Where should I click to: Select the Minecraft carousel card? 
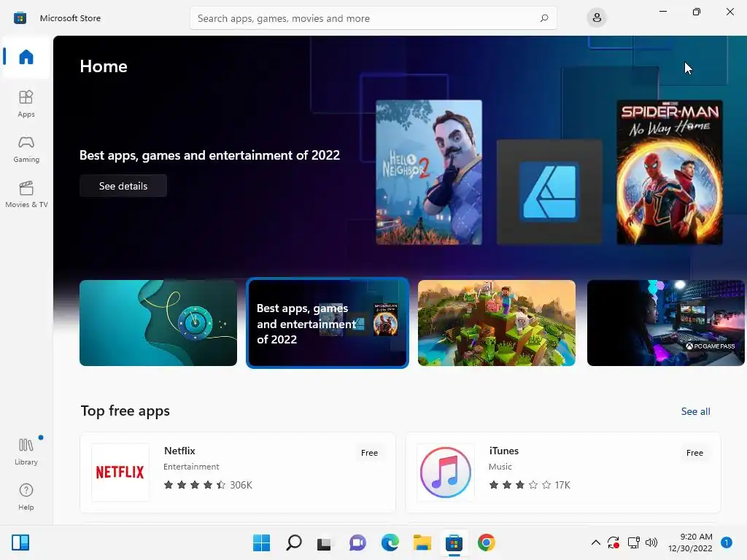point(496,323)
